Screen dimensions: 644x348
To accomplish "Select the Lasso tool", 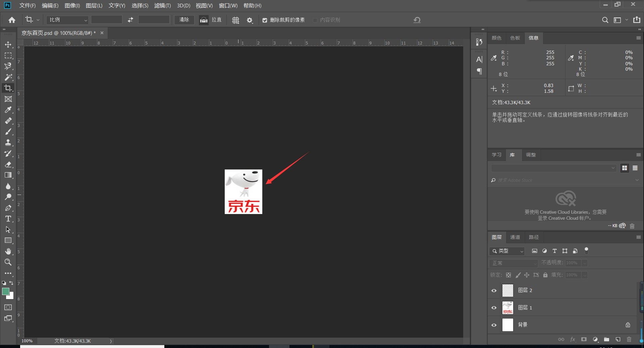I will pos(8,66).
